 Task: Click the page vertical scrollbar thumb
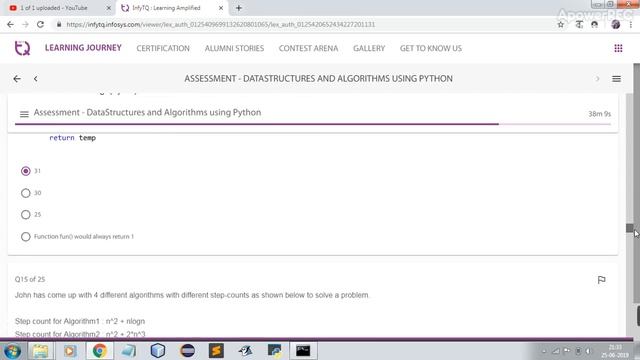pos(630,228)
